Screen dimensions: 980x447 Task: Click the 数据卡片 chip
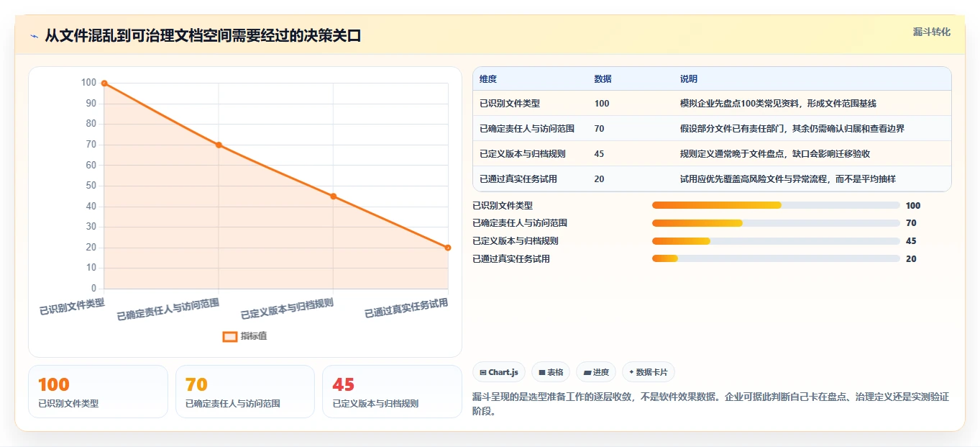click(649, 372)
